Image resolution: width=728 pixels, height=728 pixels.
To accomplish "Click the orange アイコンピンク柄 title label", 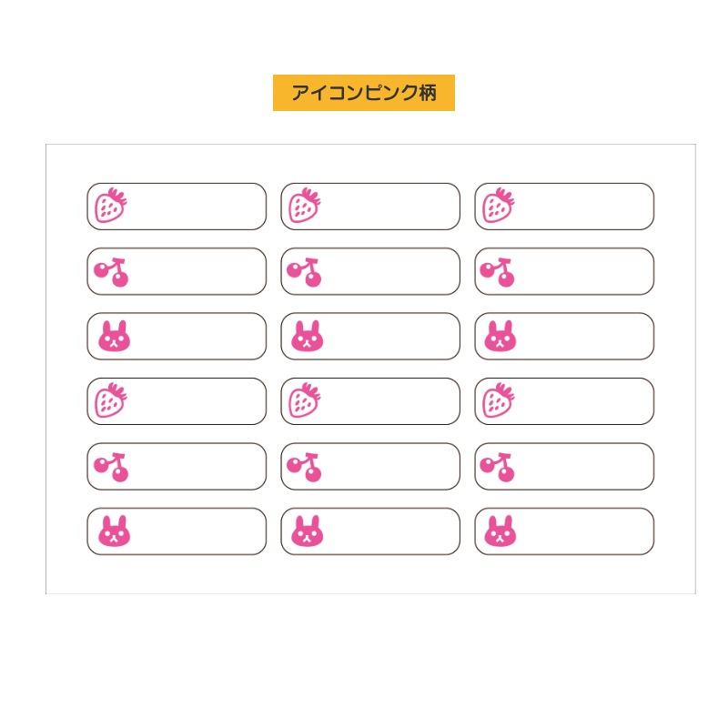I will click(x=363, y=93).
